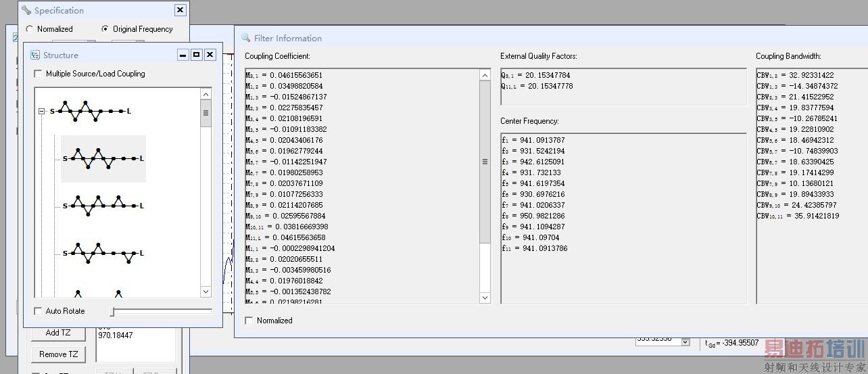Click the Q11,L = 20.15347778 value
The height and width of the screenshot is (374, 868).
coord(537,86)
